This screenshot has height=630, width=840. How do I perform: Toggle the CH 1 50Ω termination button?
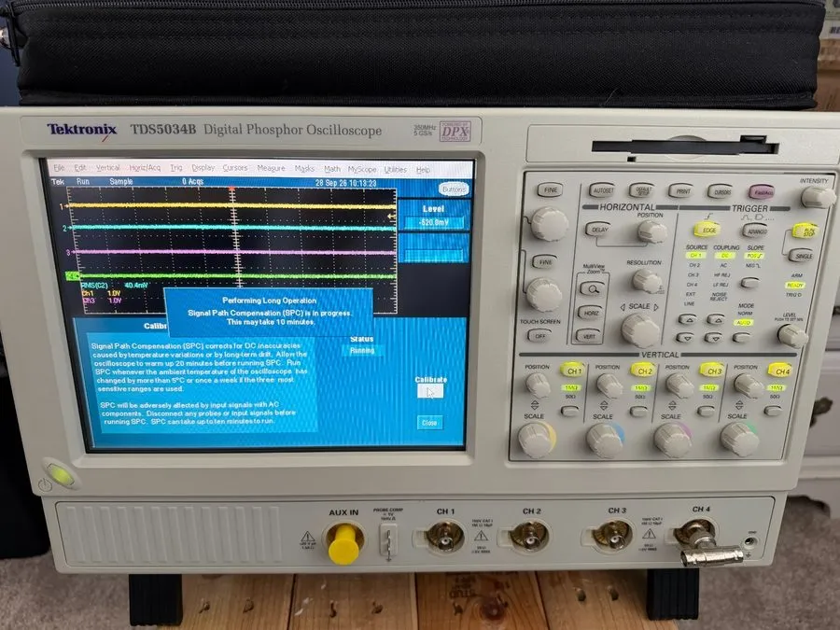tap(570, 412)
